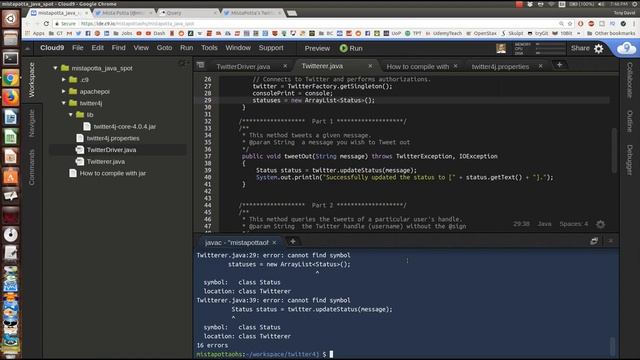Click TwitterDriver.java file icon in tree
Image resolution: width=640 pixels, height=360 pixels.
pyautogui.click(x=80, y=150)
